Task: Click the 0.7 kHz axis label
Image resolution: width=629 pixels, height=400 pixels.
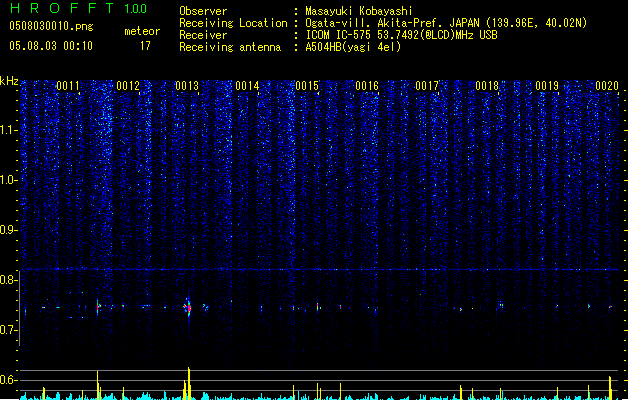Action: pos(9,330)
